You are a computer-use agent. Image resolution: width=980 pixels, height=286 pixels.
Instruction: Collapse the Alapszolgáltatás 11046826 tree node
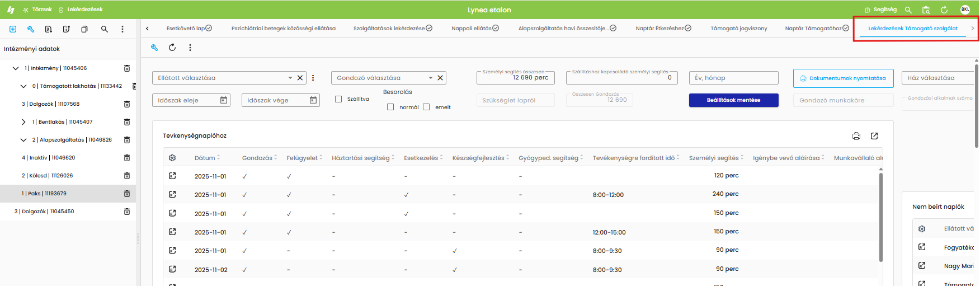click(23, 140)
